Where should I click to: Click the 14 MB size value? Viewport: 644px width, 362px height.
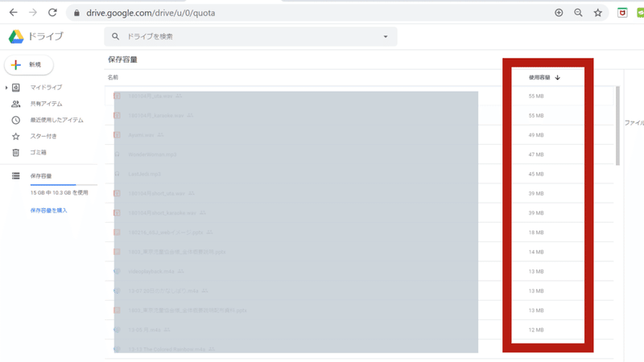click(x=536, y=252)
